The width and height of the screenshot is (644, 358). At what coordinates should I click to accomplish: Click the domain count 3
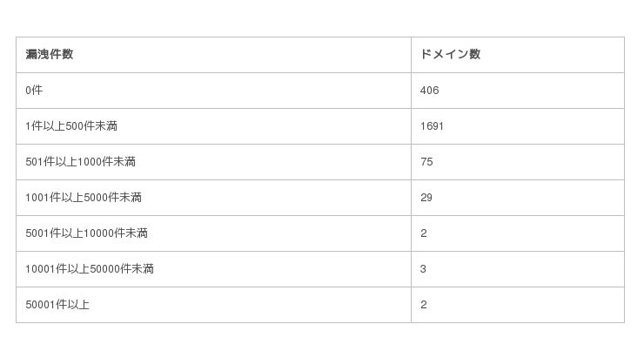(x=424, y=269)
